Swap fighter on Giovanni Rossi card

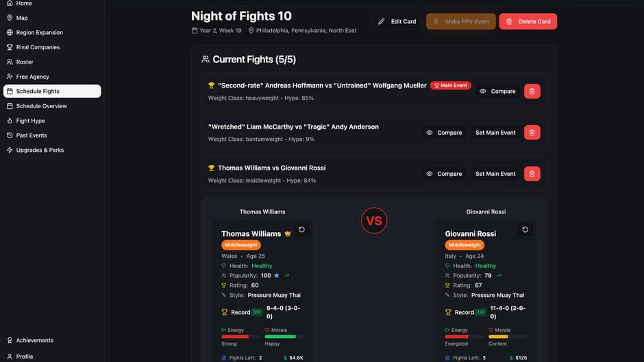point(525,230)
